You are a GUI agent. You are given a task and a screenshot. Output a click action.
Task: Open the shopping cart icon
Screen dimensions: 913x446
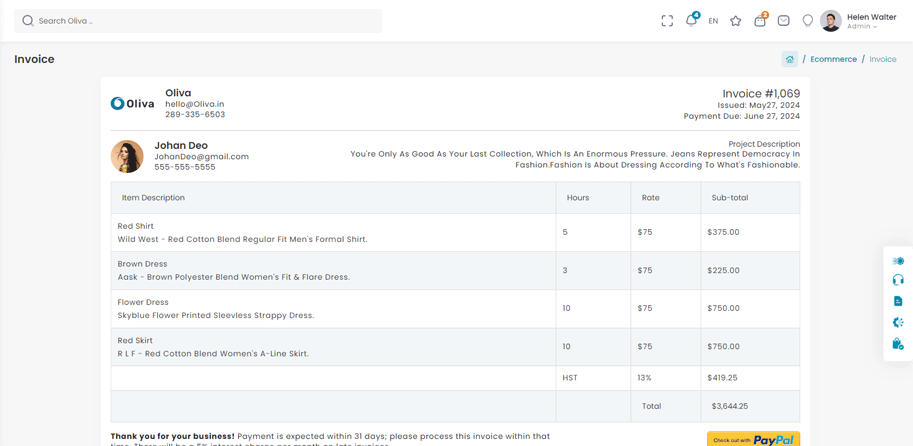click(760, 21)
